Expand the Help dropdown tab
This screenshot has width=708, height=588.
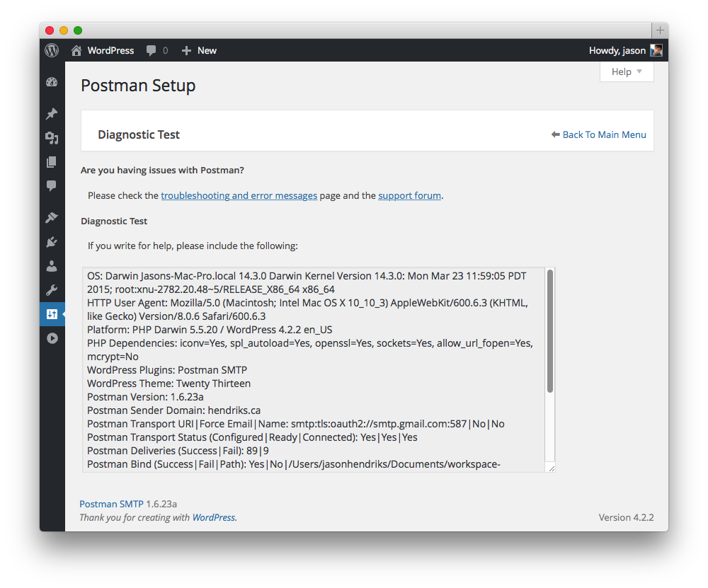point(627,71)
